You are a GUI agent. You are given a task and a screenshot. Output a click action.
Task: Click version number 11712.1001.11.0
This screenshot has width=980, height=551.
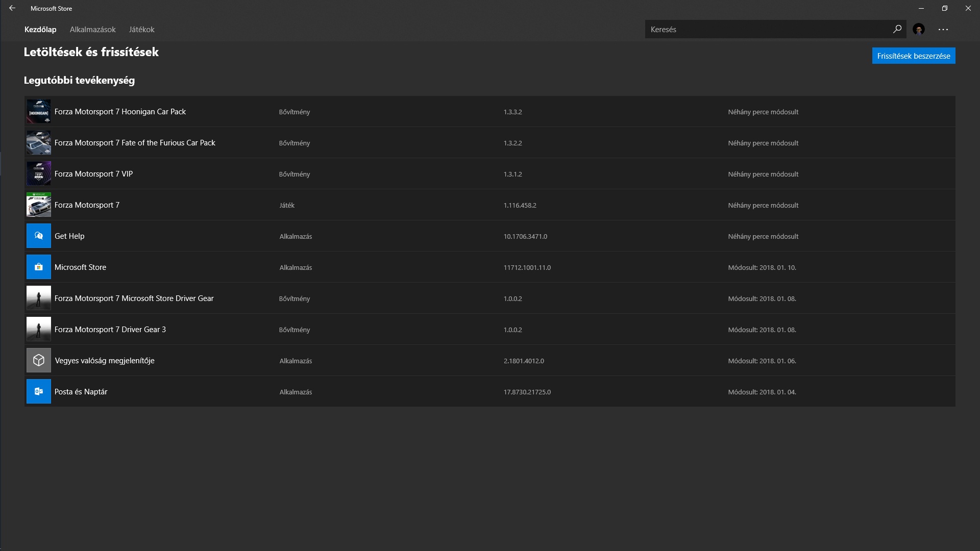pyautogui.click(x=527, y=267)
